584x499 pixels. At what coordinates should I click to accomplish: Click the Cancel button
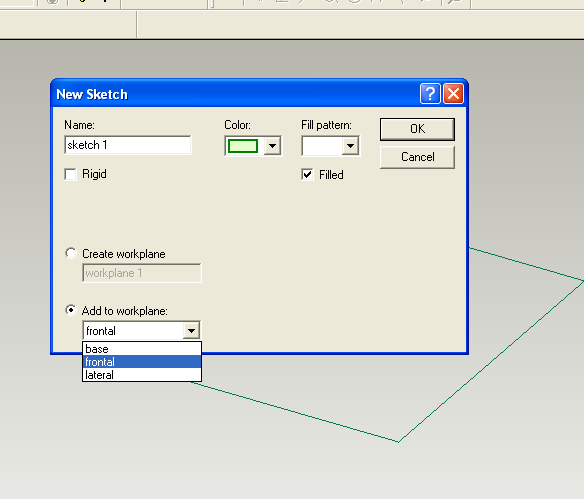click(x=417, y=157)
